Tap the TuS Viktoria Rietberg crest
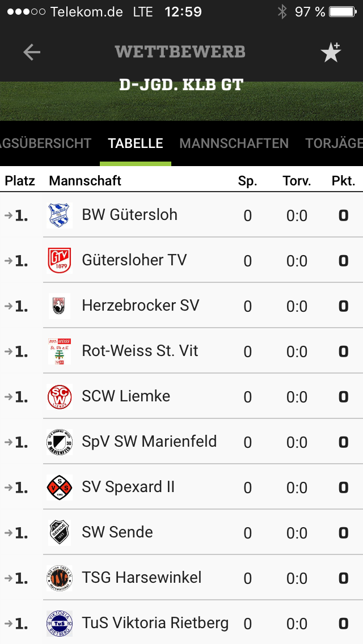Viewport: 363px width, 644px height. coord(59,624)
